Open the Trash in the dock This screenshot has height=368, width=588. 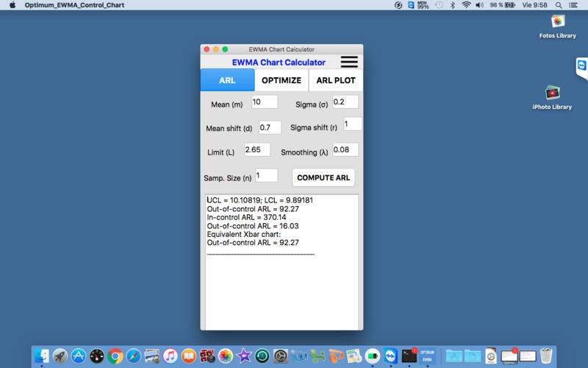click(545, 356)
